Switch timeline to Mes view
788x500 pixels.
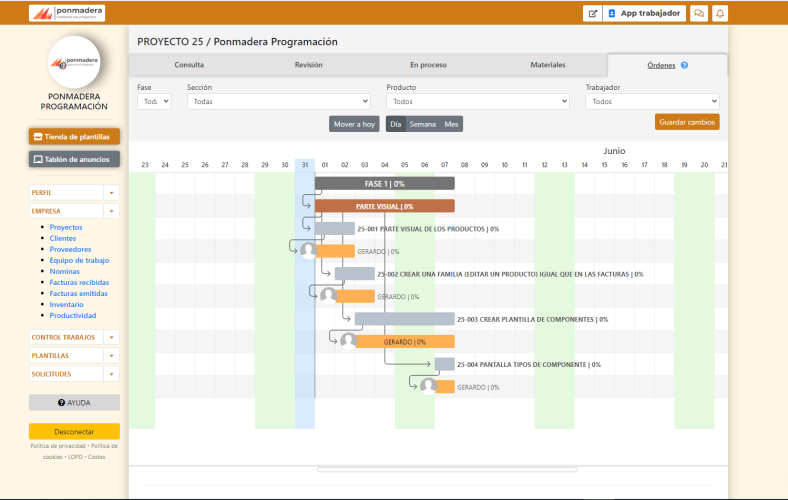[x=451, y=124]
